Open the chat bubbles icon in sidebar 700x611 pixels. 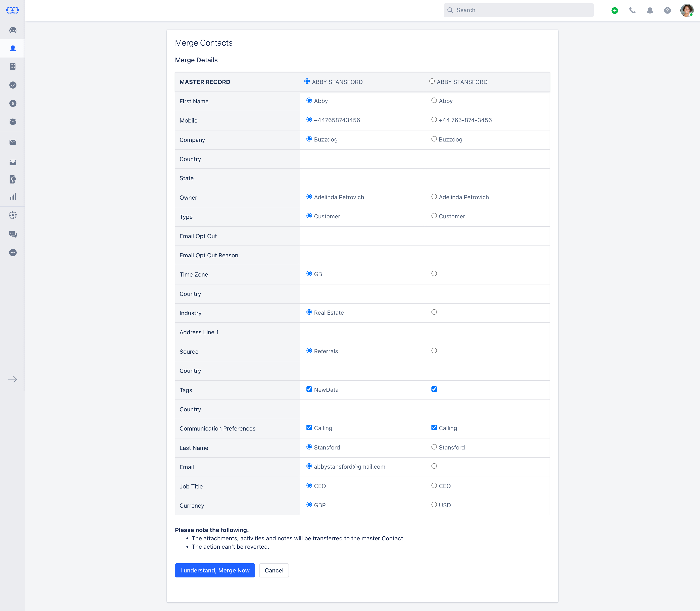pos(13,234)
